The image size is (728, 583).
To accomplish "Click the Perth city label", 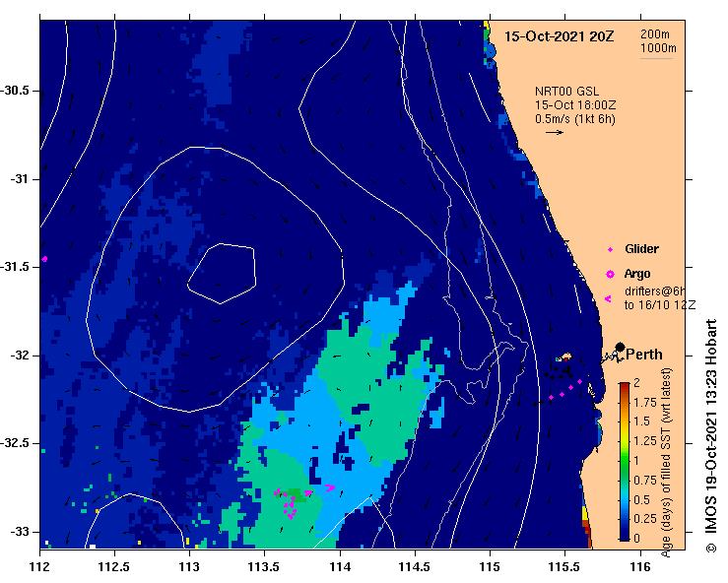I will pyautogui.click(x=644, y=355).
